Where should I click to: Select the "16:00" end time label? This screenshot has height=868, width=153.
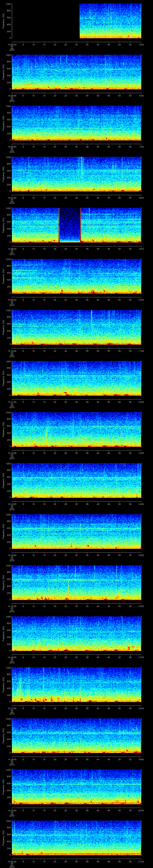click(x=141, y=606)
